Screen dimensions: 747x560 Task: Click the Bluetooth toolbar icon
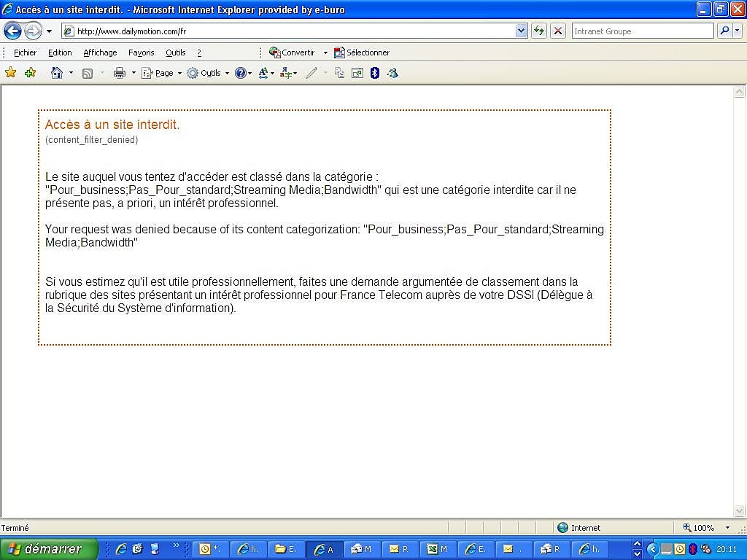[375, 73]
